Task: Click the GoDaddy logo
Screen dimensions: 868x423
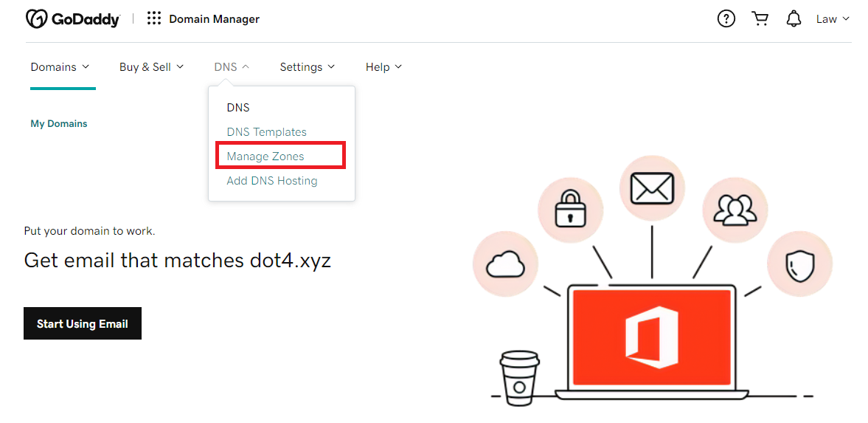Action: (x=72, y=19)
